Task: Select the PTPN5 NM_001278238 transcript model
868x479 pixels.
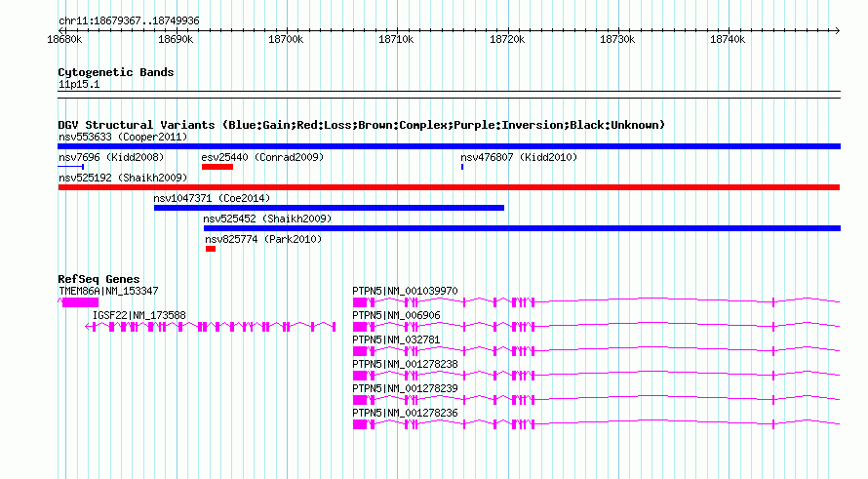Action: (596, 375)
